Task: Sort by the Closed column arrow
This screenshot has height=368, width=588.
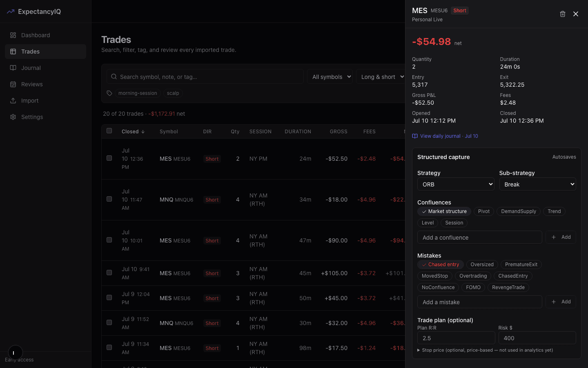Action: pyautogui.click(x=143, y=132)
